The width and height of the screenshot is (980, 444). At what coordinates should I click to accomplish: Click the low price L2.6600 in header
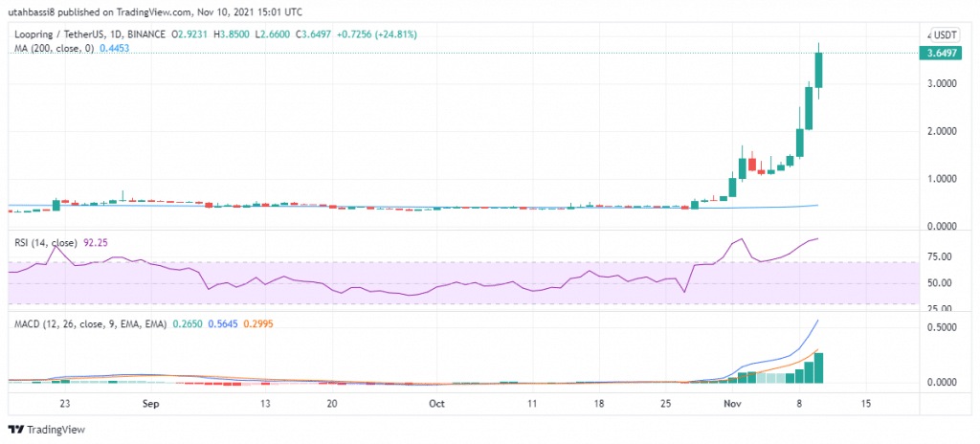pos(273,35)
